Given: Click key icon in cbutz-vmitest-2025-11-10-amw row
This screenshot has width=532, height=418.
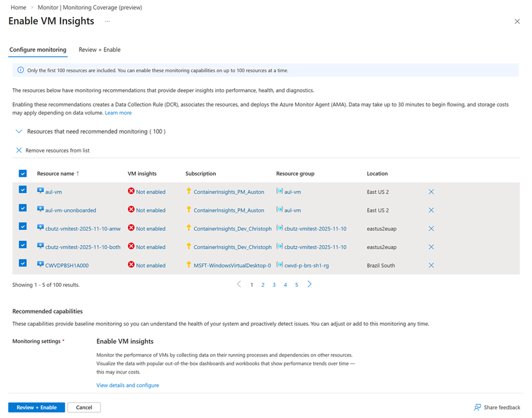Looking at the screenshot, I should [x=189, y=228].
